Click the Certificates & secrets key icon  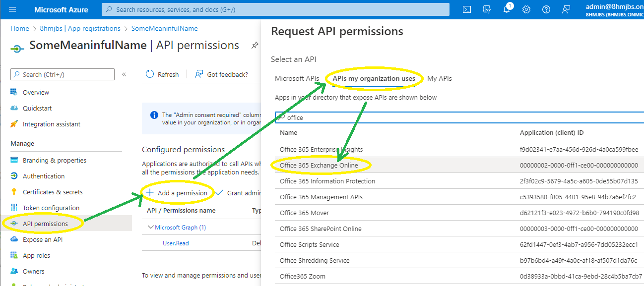click(x=14, y=192)
